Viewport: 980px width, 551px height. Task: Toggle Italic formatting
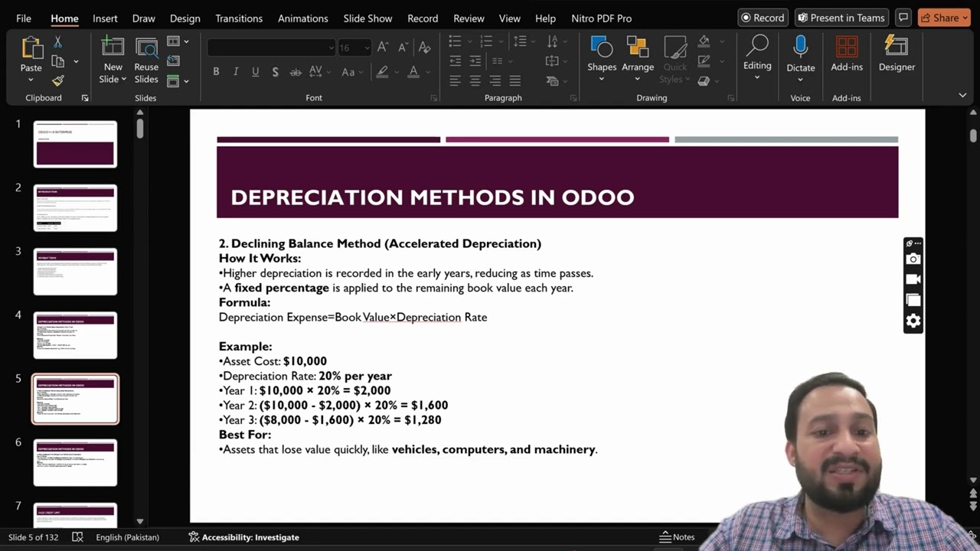(236, 72)
